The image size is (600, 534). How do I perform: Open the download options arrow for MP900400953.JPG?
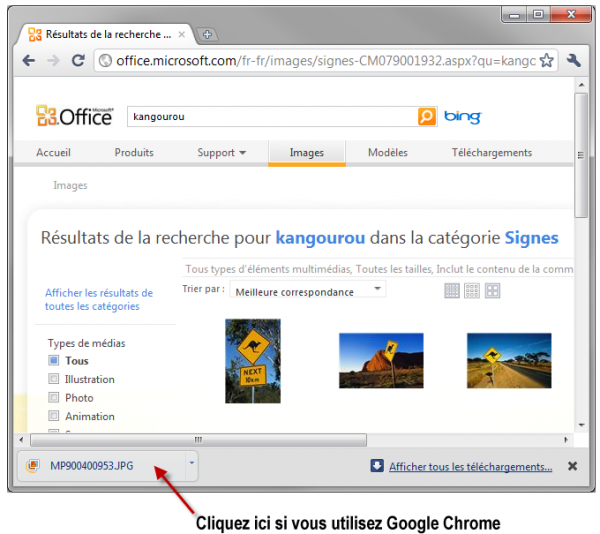tap(192, 463)
